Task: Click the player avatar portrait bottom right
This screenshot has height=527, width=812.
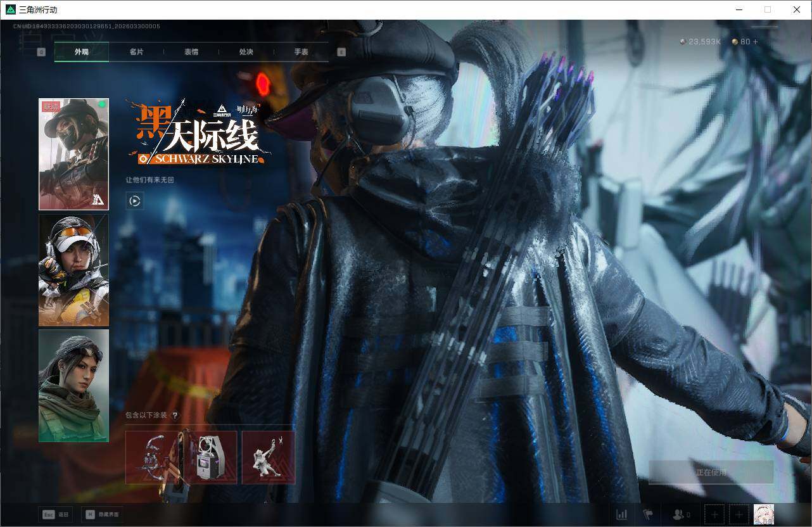Action: pyautogui.click(x=764, y=514)
